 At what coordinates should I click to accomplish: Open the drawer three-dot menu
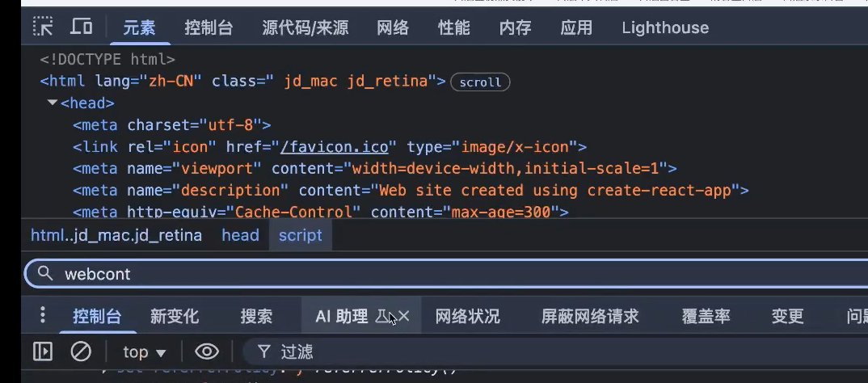tap(43, 315)
